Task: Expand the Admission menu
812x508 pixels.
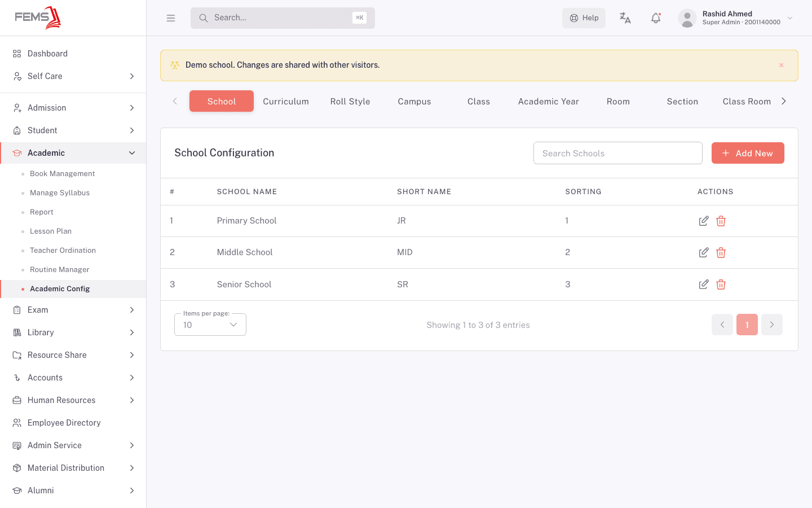Action: tap(73, 108)
